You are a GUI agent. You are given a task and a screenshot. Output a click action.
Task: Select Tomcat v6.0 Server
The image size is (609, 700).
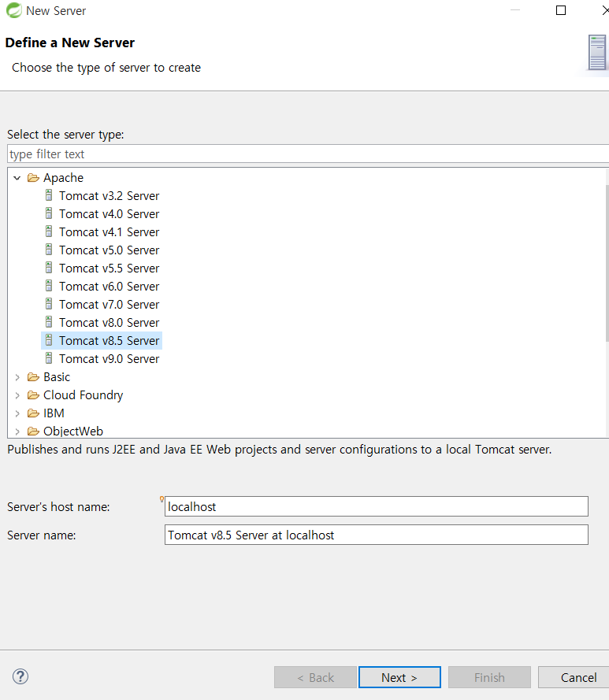[x=109, y=287]
